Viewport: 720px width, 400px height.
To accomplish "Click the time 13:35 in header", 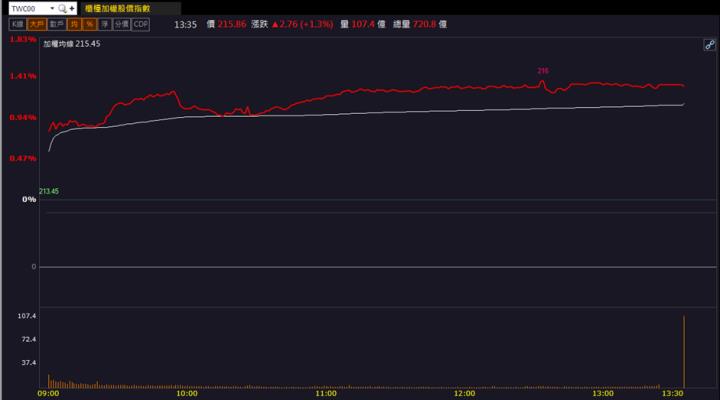I will (x=186, y=25).
